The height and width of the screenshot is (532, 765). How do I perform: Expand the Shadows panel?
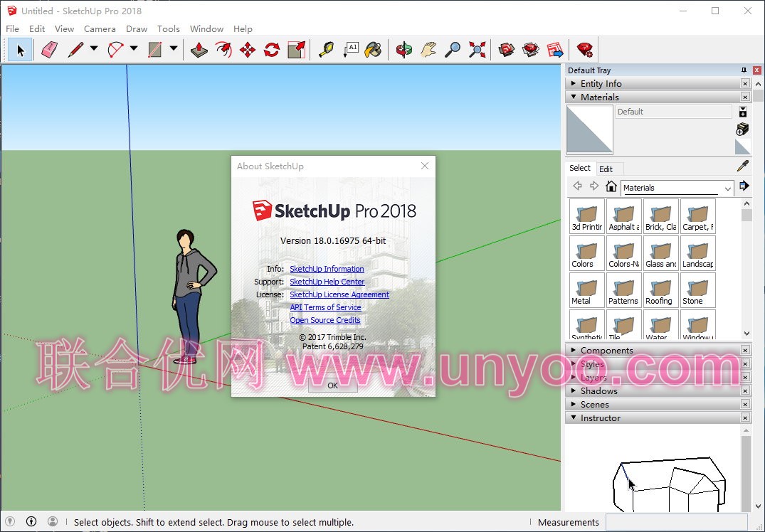574,390
